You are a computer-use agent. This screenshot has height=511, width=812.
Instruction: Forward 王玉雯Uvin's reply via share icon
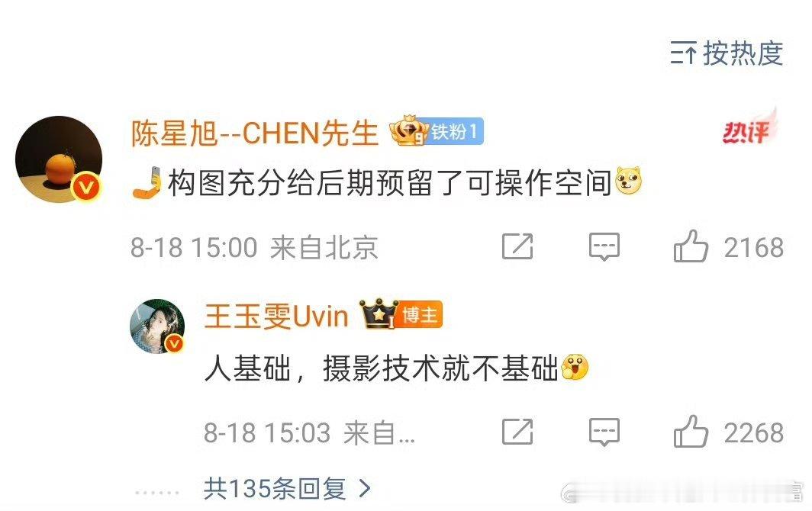[517, 432]
